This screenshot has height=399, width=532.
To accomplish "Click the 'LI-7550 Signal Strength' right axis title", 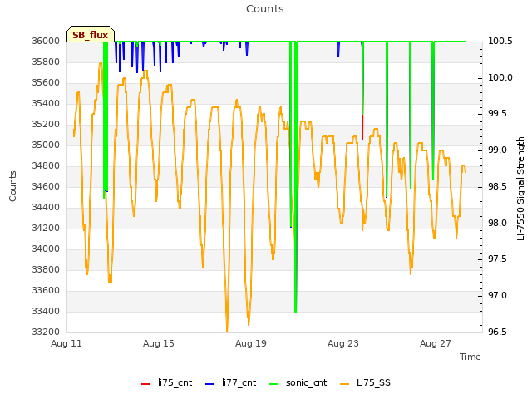I will tap(520, 189).
